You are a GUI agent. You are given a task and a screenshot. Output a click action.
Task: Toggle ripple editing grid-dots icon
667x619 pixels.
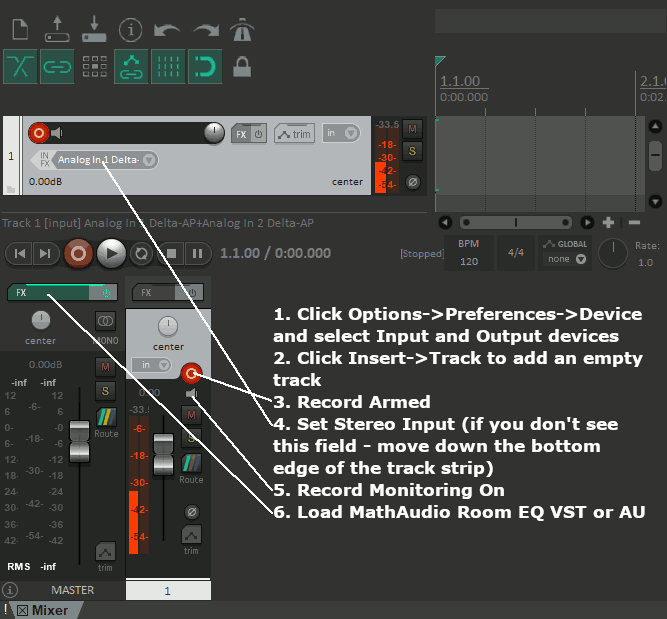94,66
